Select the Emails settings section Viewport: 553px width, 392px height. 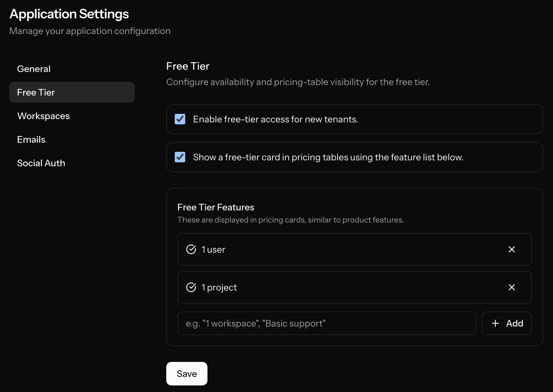[31, 139]
